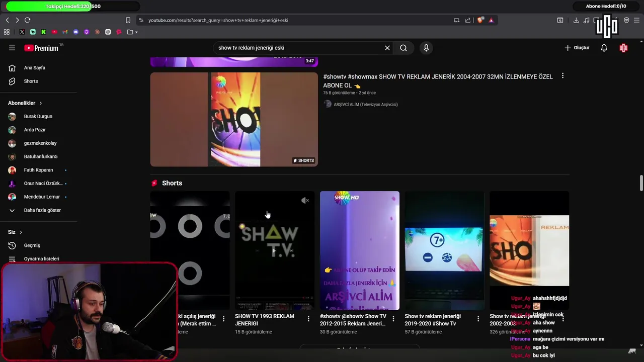Open the 2019-2020 reklam jeneriği short

click(444, 250)
